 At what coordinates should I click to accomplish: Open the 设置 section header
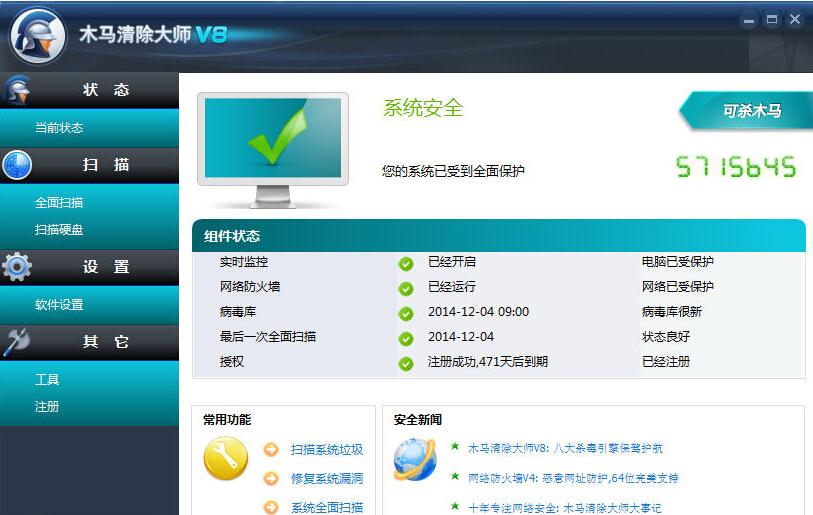tap(89, 267)
